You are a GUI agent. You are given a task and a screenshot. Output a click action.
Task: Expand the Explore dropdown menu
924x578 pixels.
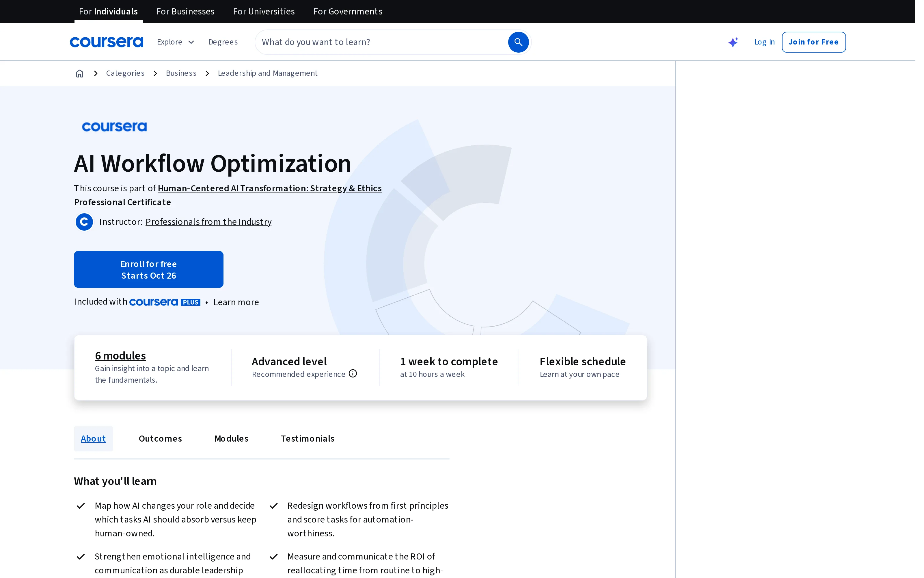176,42
